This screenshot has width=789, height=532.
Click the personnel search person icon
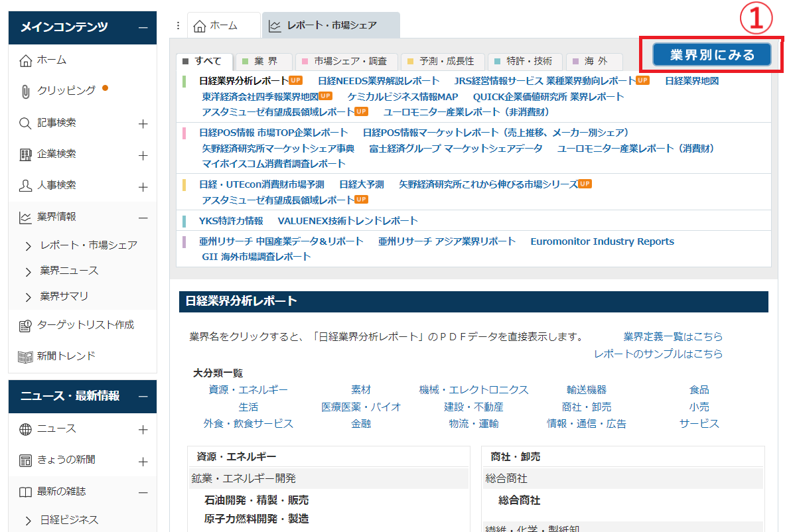(x=26, y=186)
